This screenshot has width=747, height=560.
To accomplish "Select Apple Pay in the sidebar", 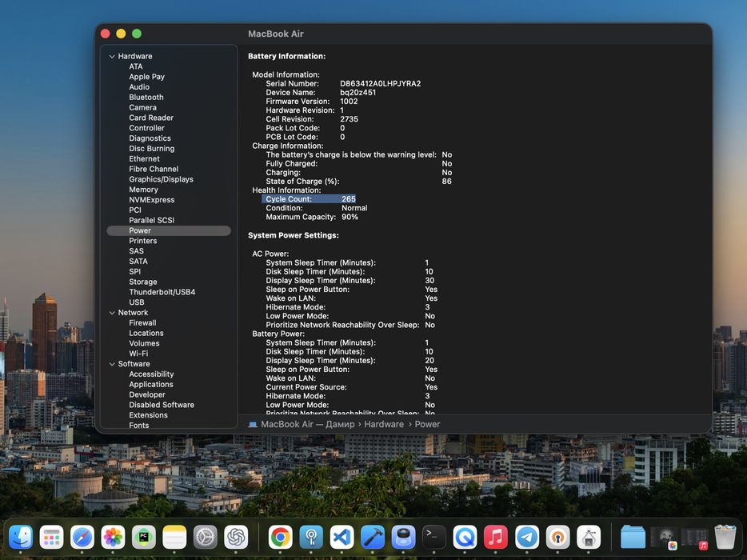I will coord(146,77).
